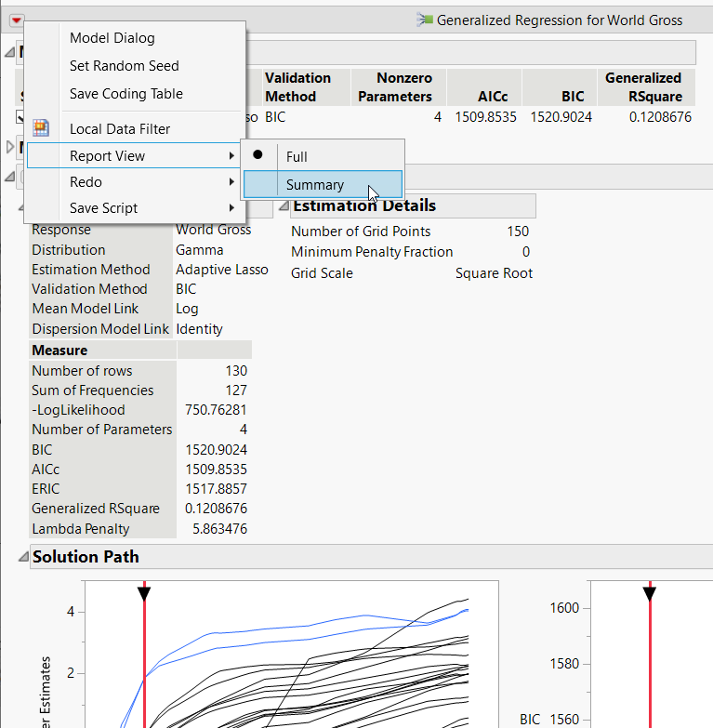Collapse the top outline disclosure triangle
The image size is (713, 728).
click(x=10, y=52)
